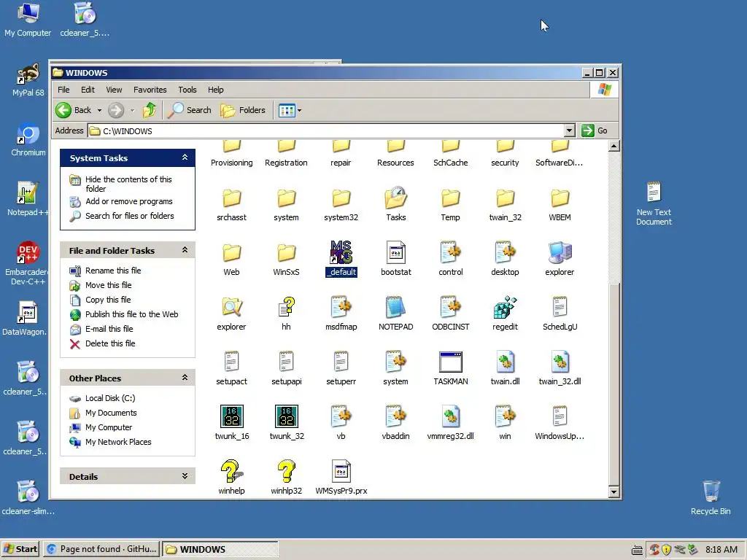Open the address bar dropdown arrow
The height and width of the screenshot is (560, 747).
coord(569,131)
